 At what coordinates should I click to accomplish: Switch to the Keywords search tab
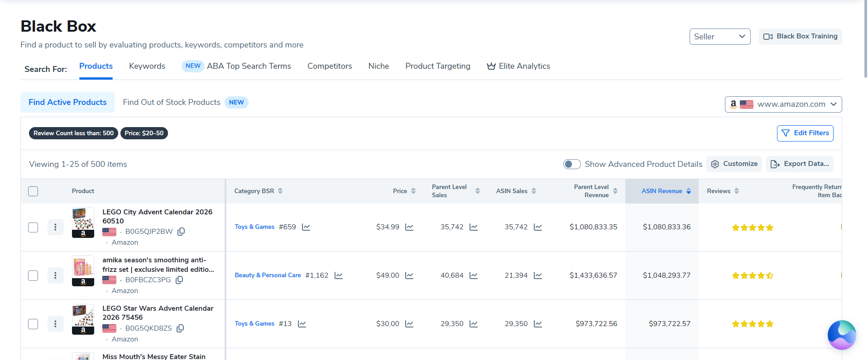point(147,66)
